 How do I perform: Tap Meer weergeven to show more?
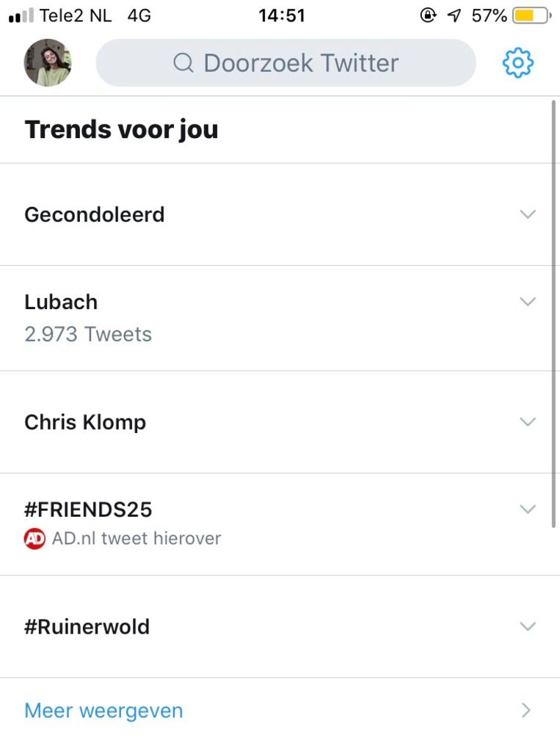tap(103, 711)
